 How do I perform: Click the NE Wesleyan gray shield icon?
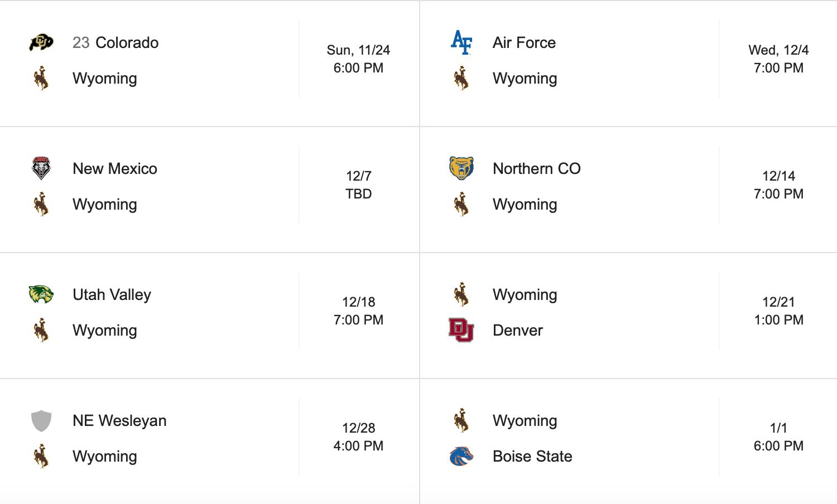click(41, 420)
